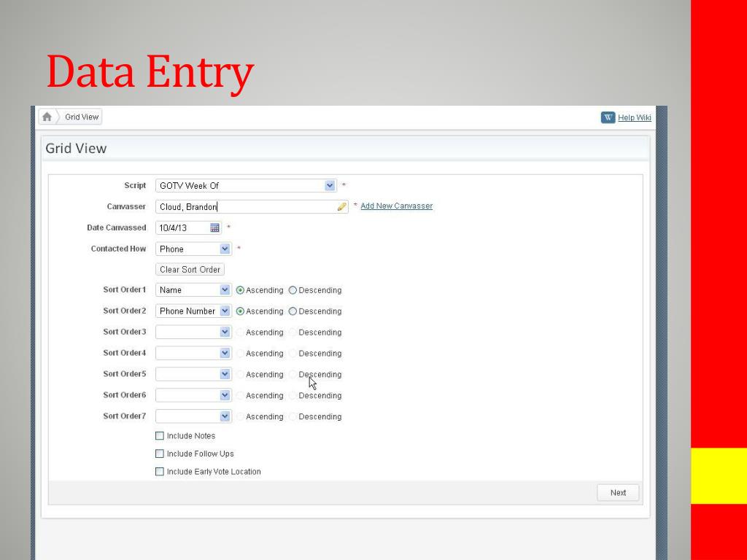Select Descending for Sort Order1
747x560 pixels.
[x=293, y=290]
